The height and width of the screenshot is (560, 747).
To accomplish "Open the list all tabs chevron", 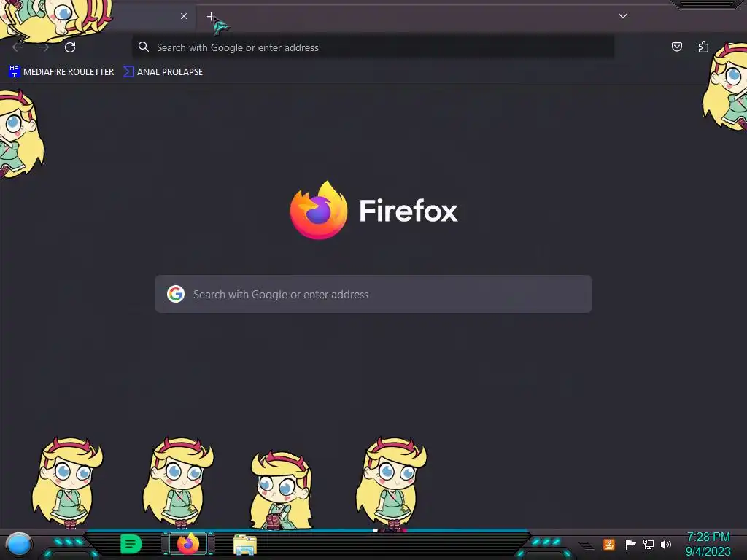I will [x=623, y=16].
